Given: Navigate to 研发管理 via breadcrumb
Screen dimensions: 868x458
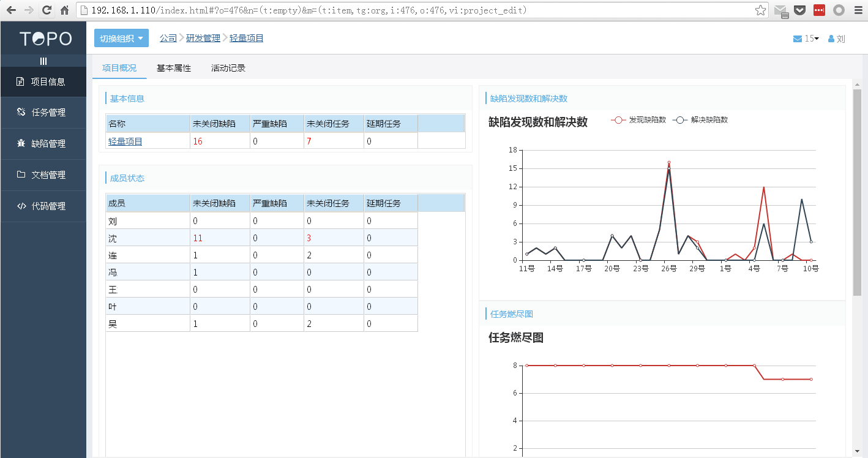Looking at the screenshot, I should [x=204, y=37].
